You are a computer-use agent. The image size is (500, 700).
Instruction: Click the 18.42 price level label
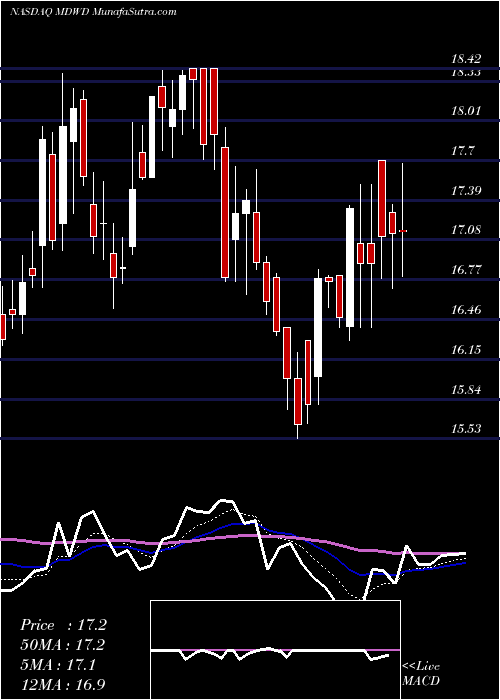466,58
